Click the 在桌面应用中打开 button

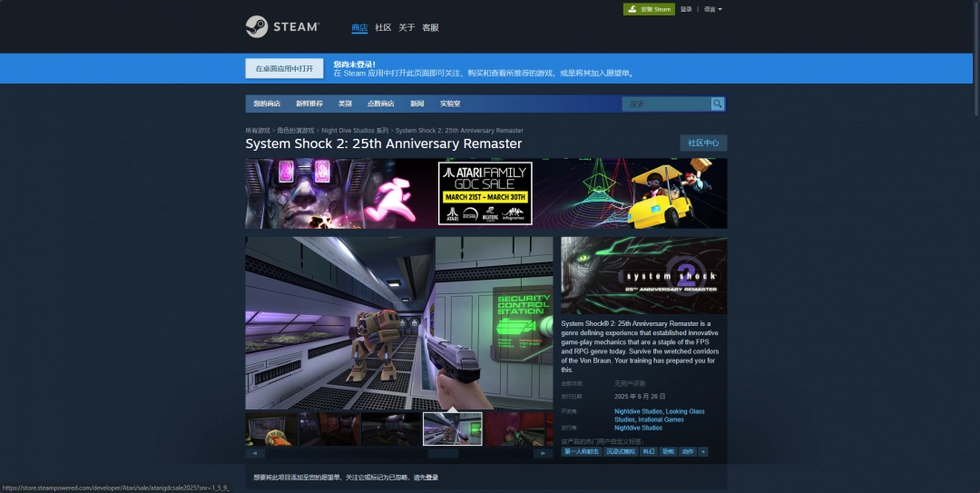(x=284, y=69)
